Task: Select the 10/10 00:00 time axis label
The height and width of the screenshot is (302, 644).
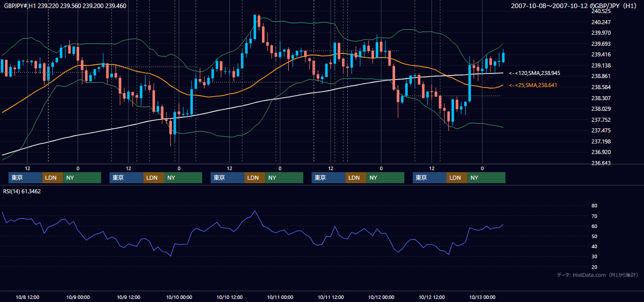Action: (x=179, y=297)
